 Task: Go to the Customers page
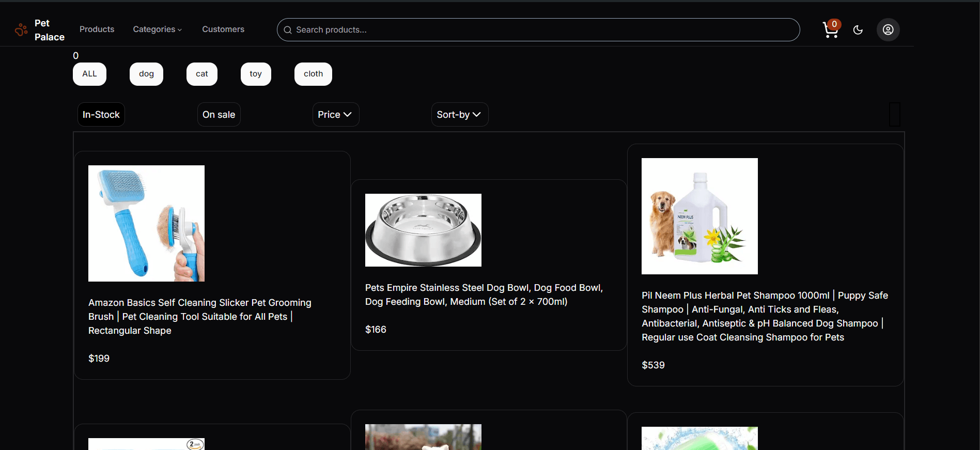tap(223, 29)
